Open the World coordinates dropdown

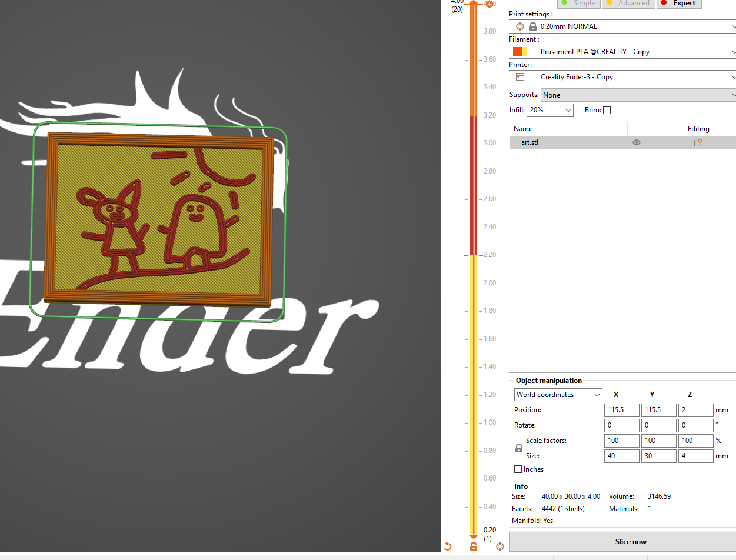tap(558, 395)
